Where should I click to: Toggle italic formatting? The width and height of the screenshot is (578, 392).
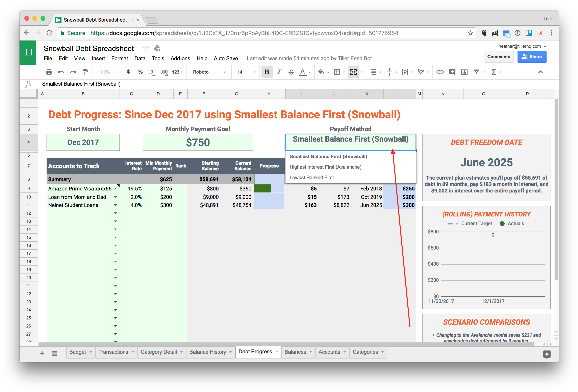click(x=279, y=72)
